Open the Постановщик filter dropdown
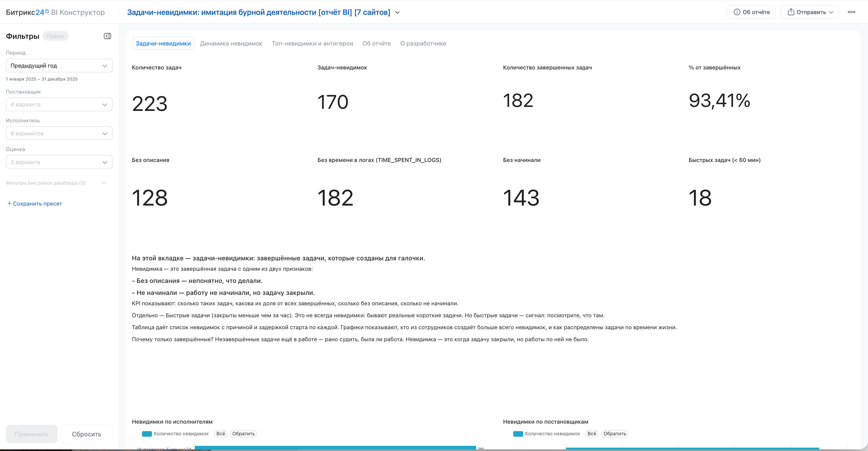The height and width of the screenshot is (451, 868). [x=59, y=105]
